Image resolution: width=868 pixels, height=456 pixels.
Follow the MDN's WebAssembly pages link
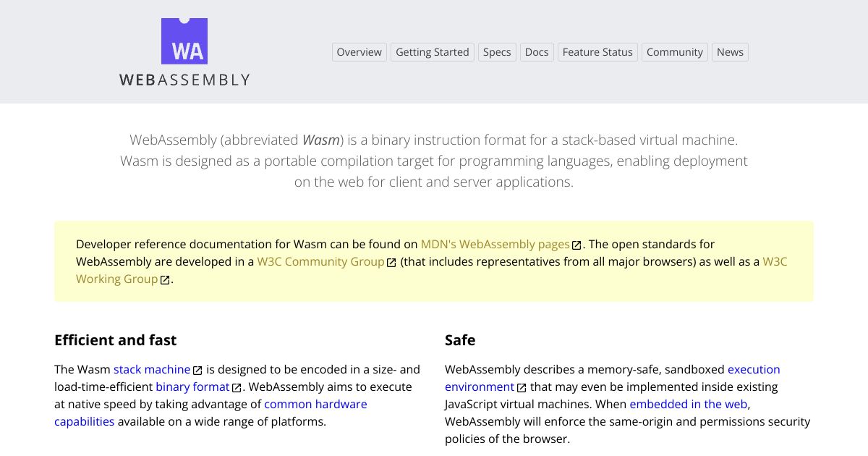pos(495,245)
